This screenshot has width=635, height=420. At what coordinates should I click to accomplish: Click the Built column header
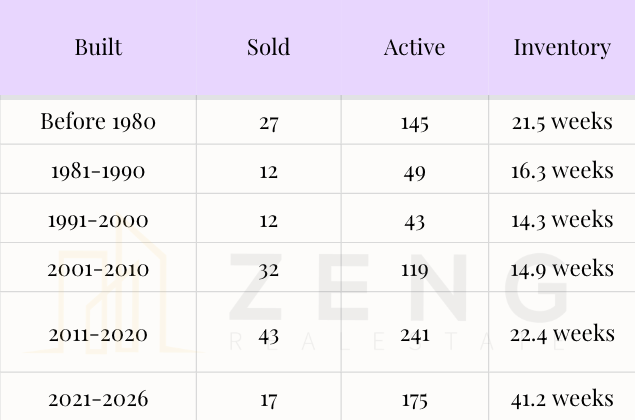click(x=98, y=47)
